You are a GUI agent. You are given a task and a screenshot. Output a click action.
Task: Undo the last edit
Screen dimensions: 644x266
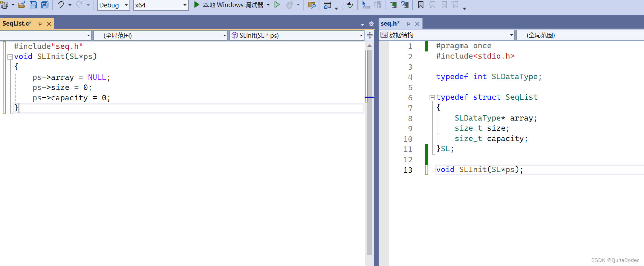click(x=60, y=5)
